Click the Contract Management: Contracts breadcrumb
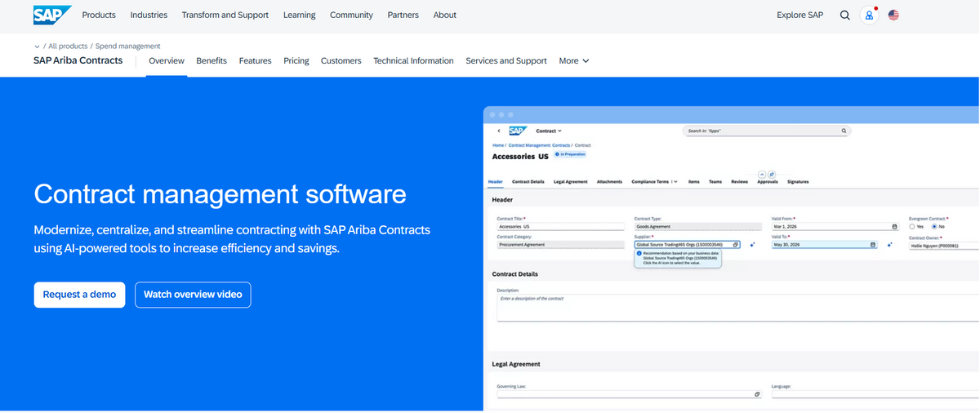 pos(539,144)
